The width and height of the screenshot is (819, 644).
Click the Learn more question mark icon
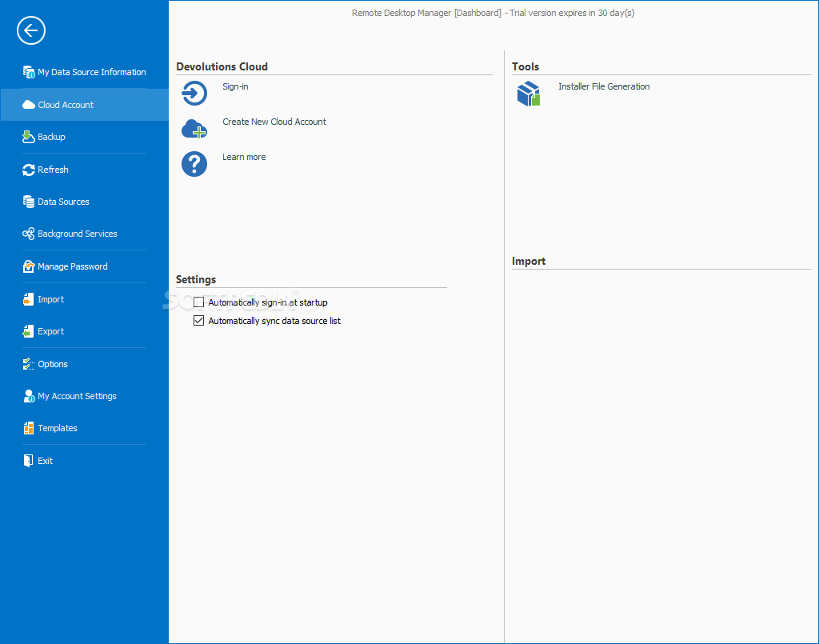194,164
